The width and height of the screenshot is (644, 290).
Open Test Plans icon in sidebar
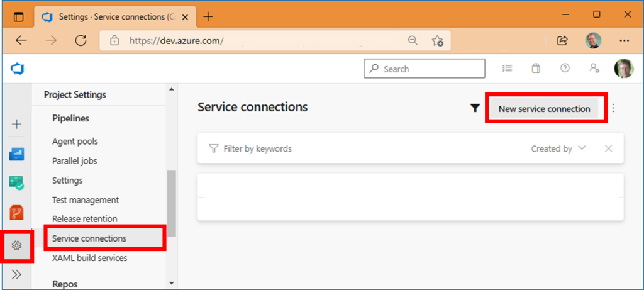[x=16, y=183]
